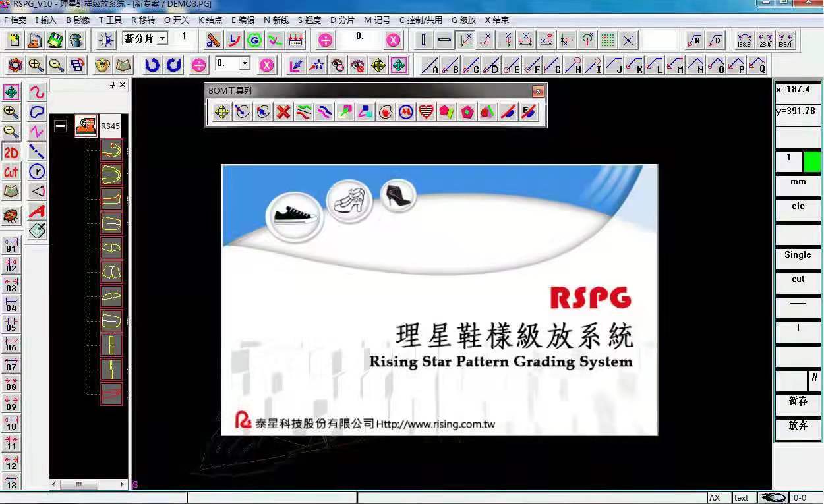Open the T 工具 menu

(110, 20)
